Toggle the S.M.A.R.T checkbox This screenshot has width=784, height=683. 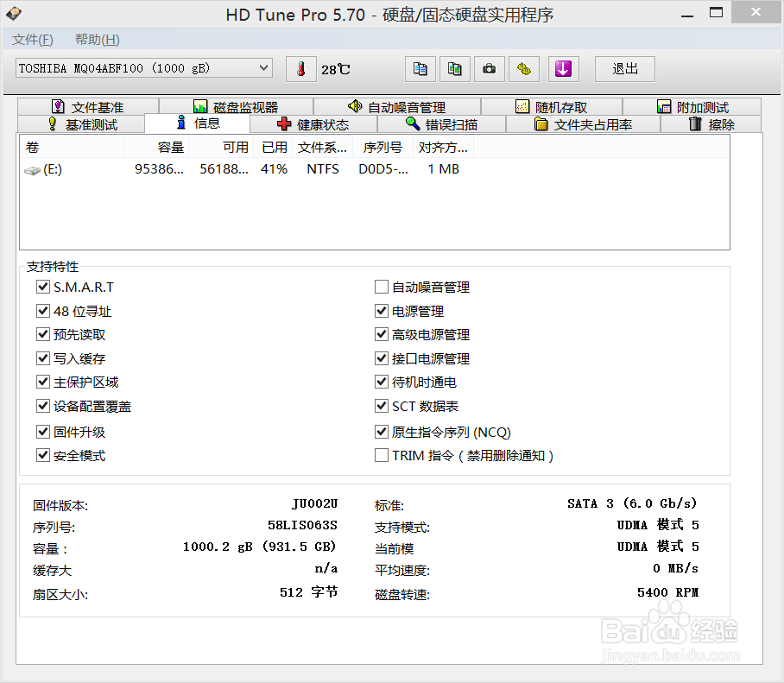(43, 287)
